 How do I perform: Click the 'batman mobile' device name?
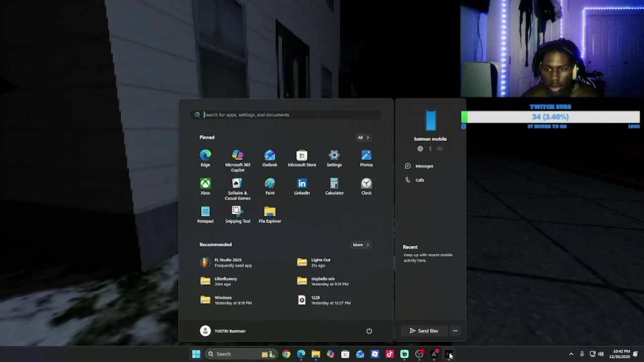coord(430,139)
